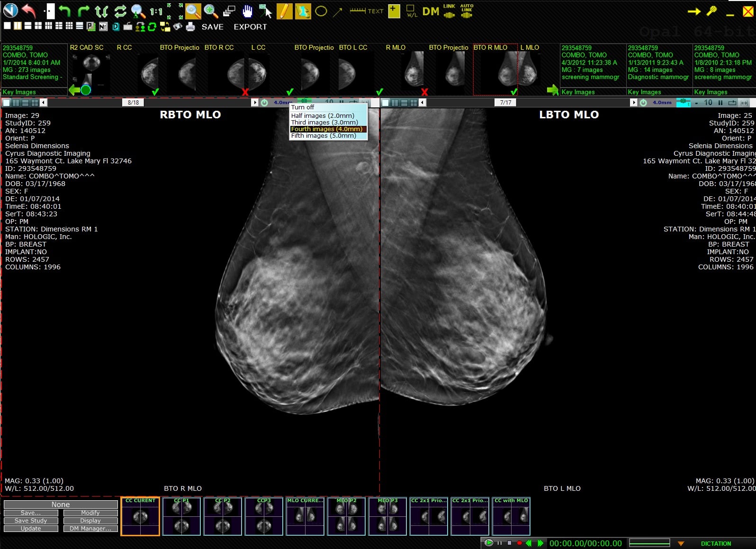Toggle AUTO LINK in the toolbar
Screen dimensions: 756x549
467,11
